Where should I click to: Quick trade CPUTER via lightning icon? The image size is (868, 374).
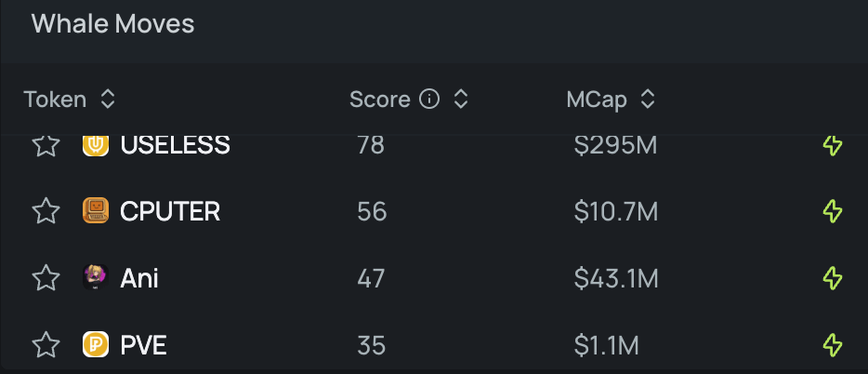click(x=833, y=211)
